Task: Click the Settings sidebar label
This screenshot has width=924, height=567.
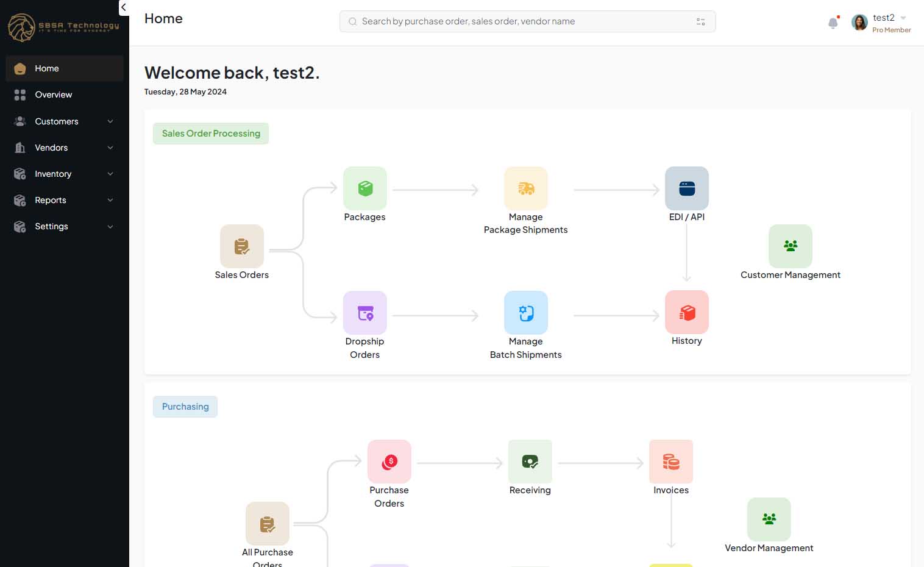Action: 52,226
